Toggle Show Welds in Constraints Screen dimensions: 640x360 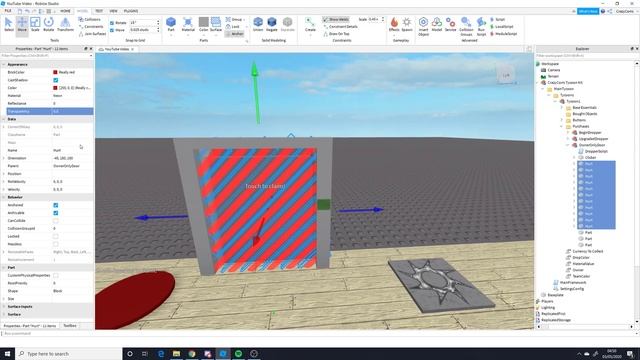coord(336,19)
